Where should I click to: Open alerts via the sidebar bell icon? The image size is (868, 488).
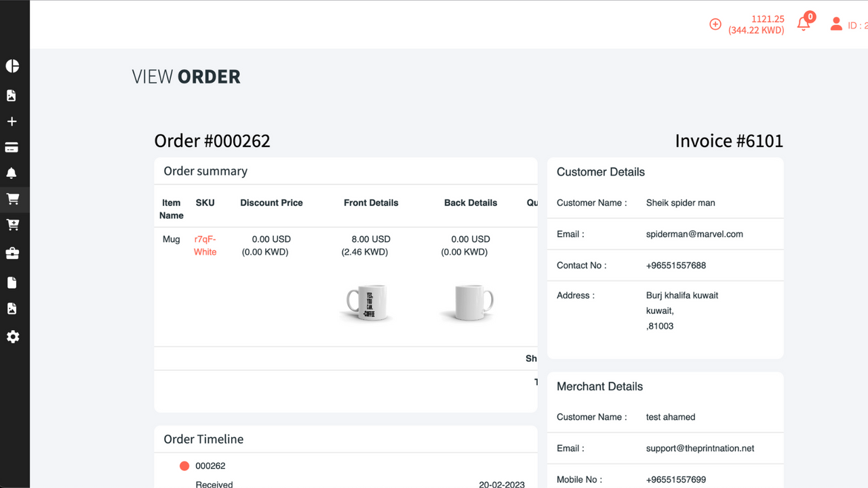coord(12,173)
